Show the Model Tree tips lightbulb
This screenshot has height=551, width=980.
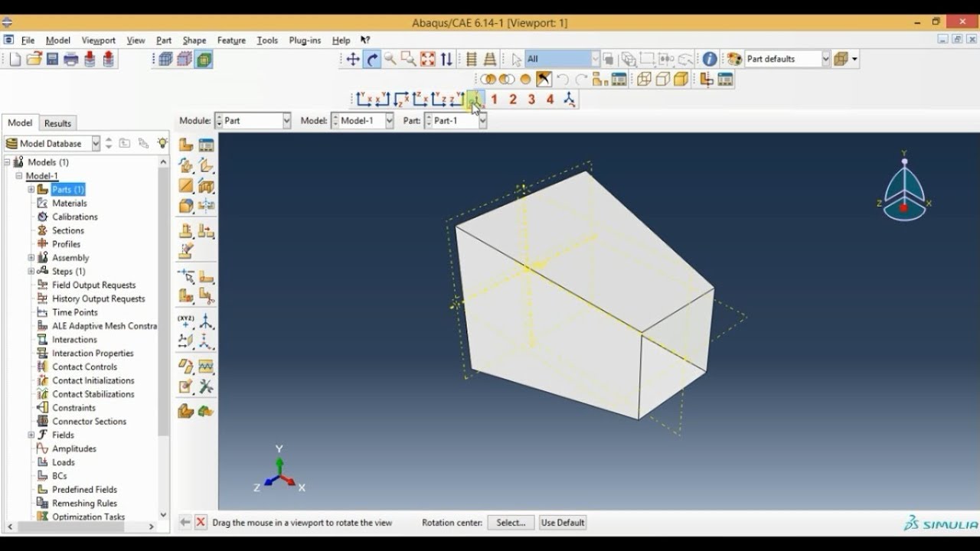coord(162,143)
